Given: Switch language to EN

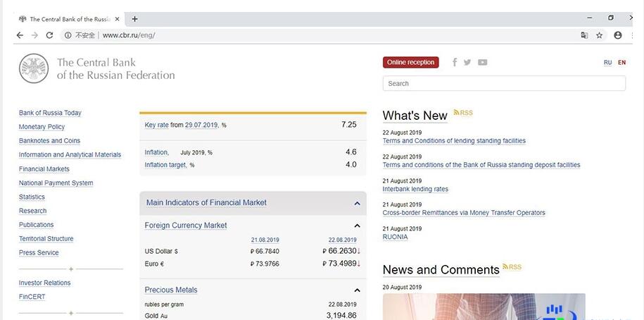Looking at the screenshot, I should (x=621, y=63).
